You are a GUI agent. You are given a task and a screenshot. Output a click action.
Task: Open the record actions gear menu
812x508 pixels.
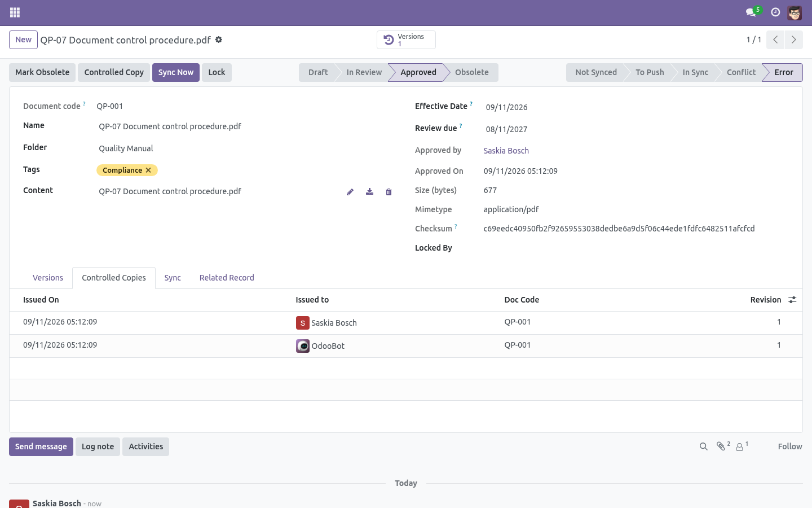coord(219,40)
